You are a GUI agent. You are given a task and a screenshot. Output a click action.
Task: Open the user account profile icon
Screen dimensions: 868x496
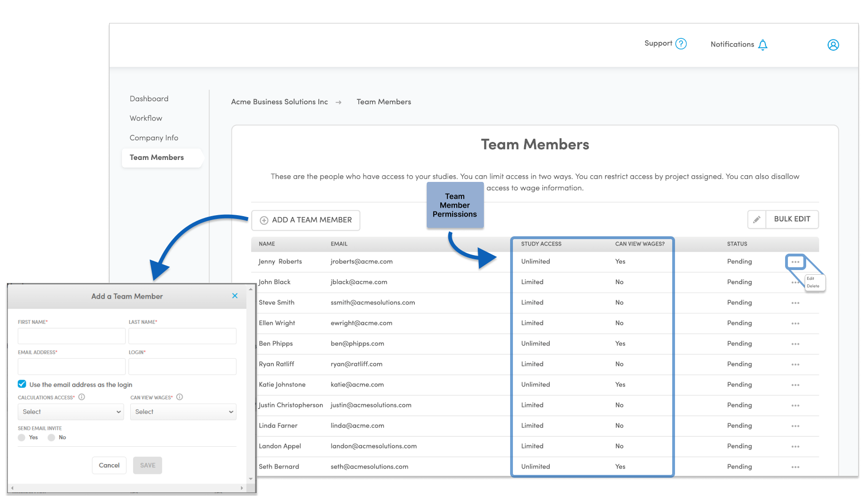point(833,45)
